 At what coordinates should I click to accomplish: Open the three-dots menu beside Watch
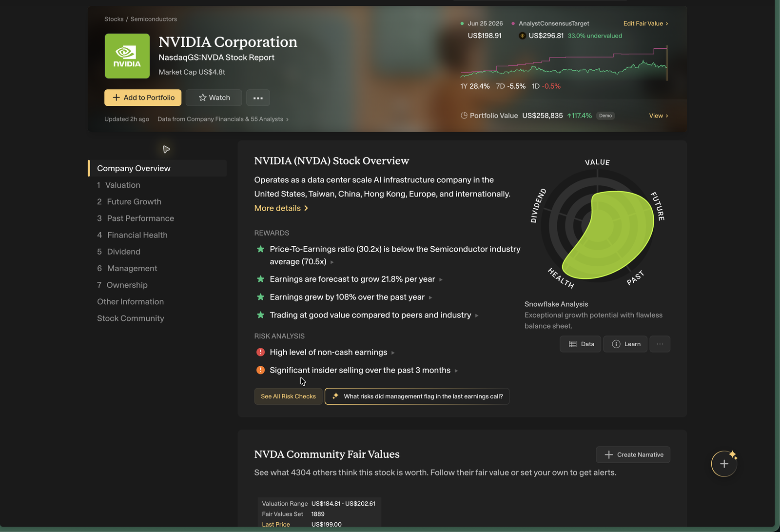click(x=258, y=98)
